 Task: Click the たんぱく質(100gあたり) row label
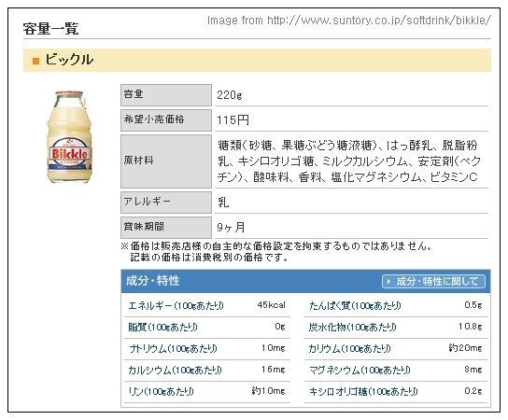tap(355, 306)
